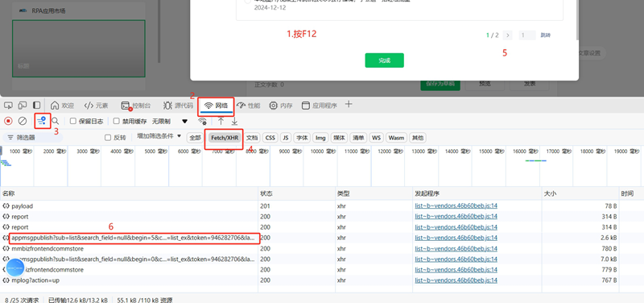The width and height of the screenshot is (644, 303).
Task: Tick the 反转 checkbox
Action: [108, 137]
